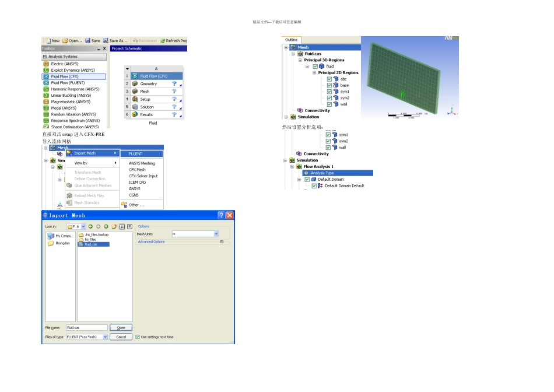The image size is (554, 392).
Task: Click Cancel button in Import Mesh dialog
Action: tap(121, 337)
